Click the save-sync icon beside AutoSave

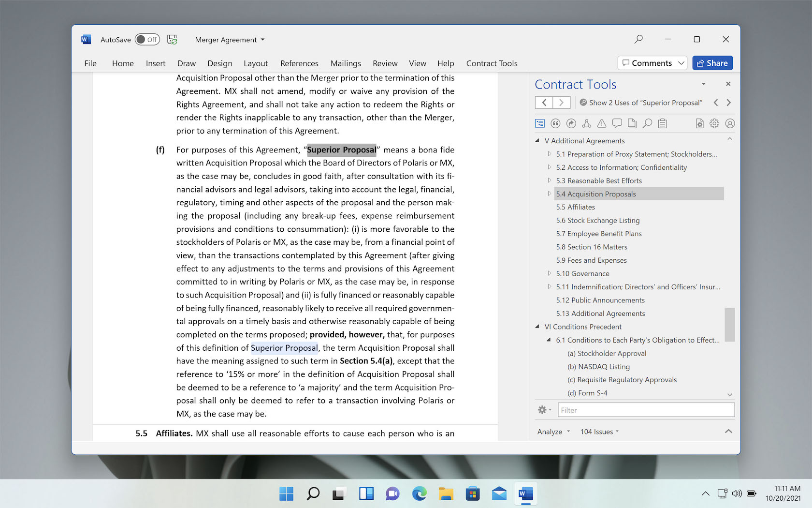point(172,40)
